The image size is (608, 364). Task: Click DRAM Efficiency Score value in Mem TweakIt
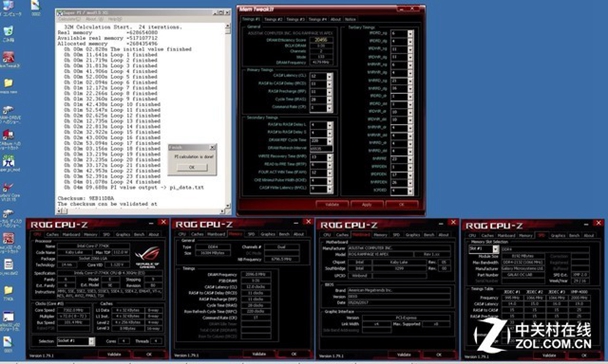click(x=321, y=40)
